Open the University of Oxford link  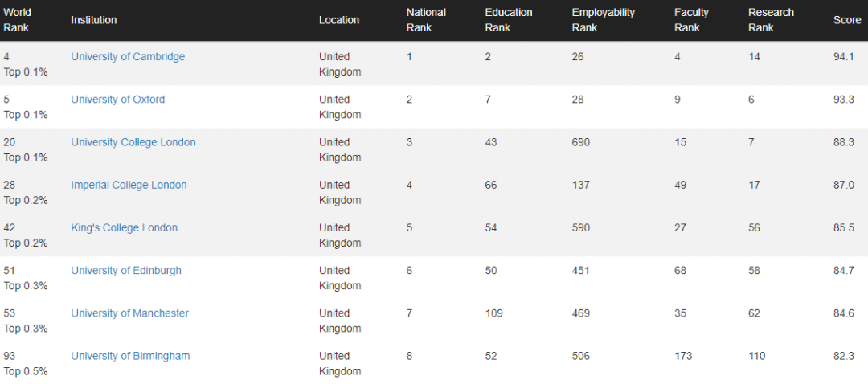(118, 100)
